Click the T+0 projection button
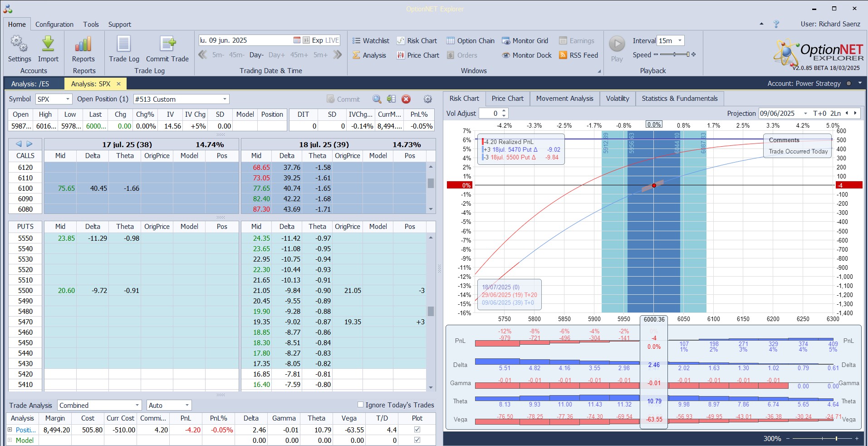 coord(820,114)
